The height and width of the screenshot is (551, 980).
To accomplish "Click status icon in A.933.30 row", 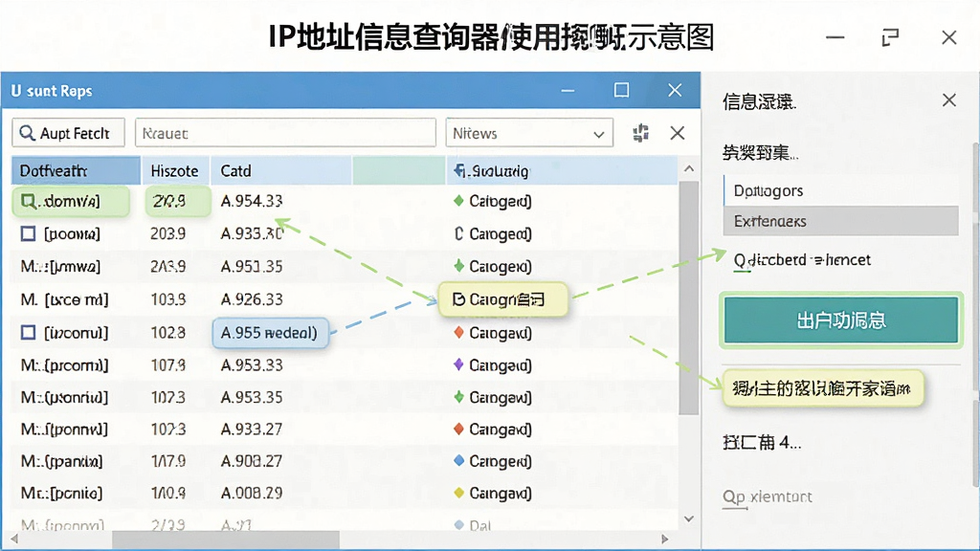I will (x=458, y=233).
